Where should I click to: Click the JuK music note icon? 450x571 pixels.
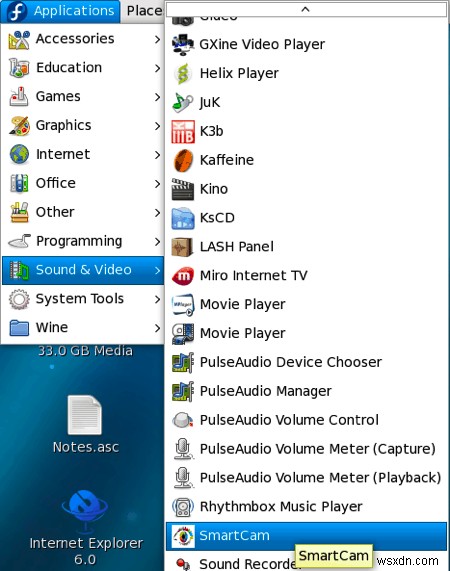click(x=182, y=103)
